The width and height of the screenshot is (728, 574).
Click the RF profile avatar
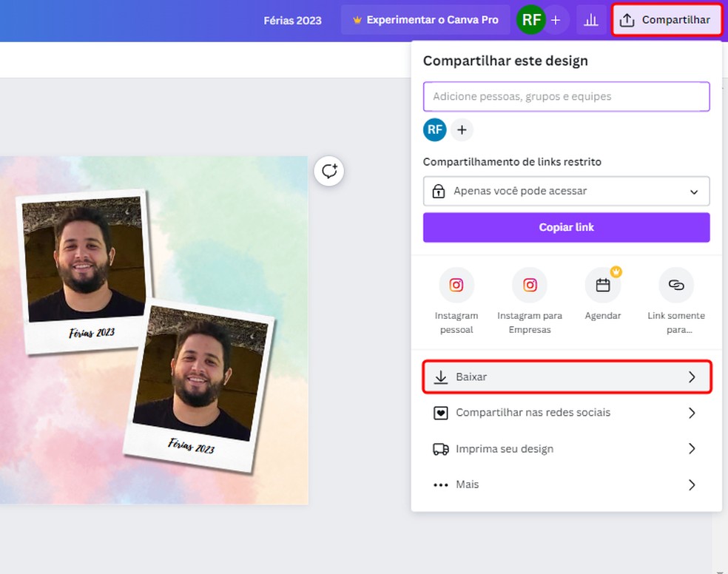[x=531, y=19]
